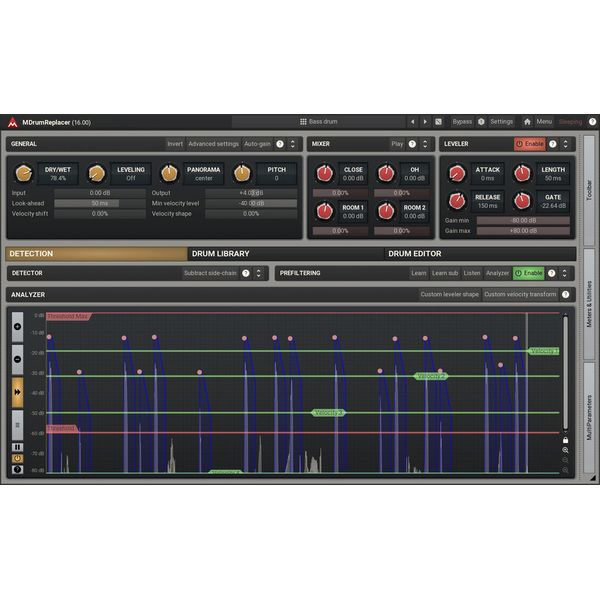
Task: Click the Velocity 1 marker handle
Action: click(x=543, y=351)
